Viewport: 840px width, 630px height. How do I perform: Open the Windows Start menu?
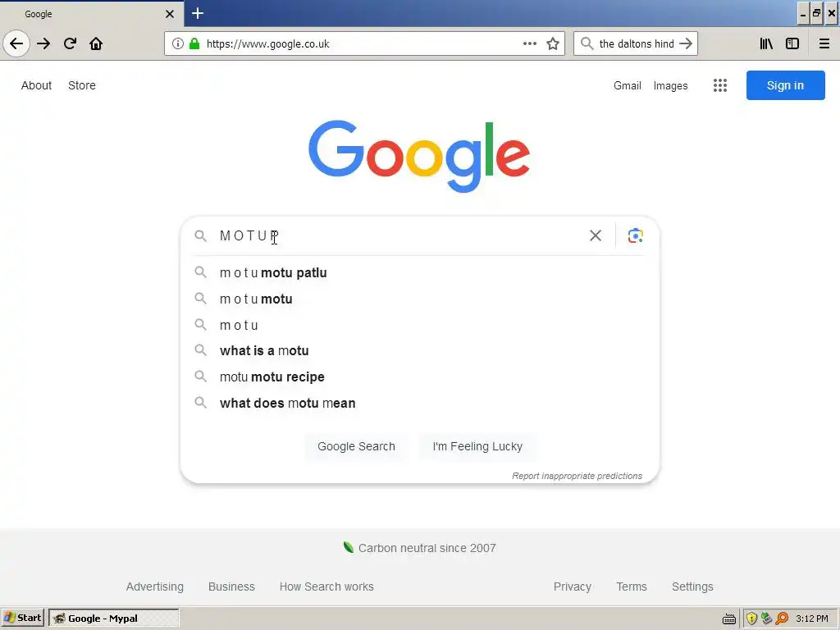pyautogui.click(x=23, y=619)
